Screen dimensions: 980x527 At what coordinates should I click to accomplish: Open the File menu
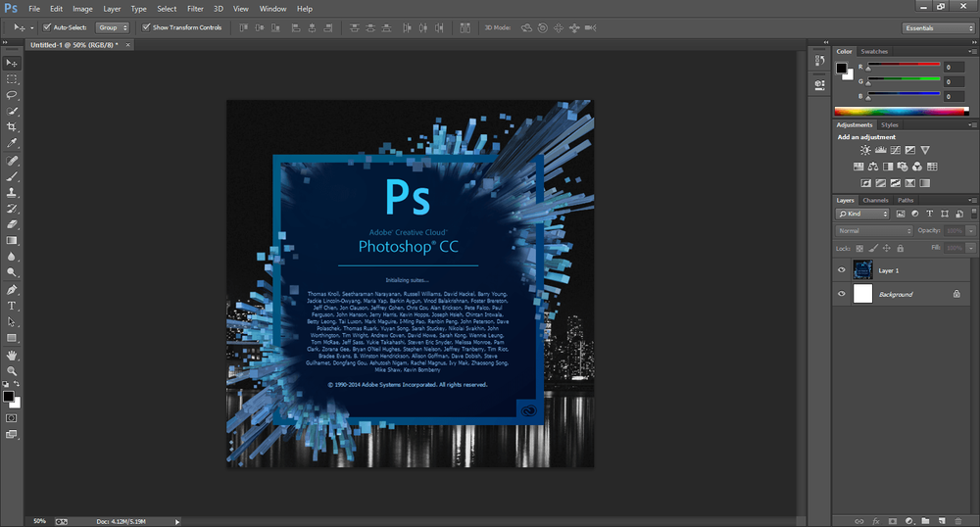click(34, 9)
